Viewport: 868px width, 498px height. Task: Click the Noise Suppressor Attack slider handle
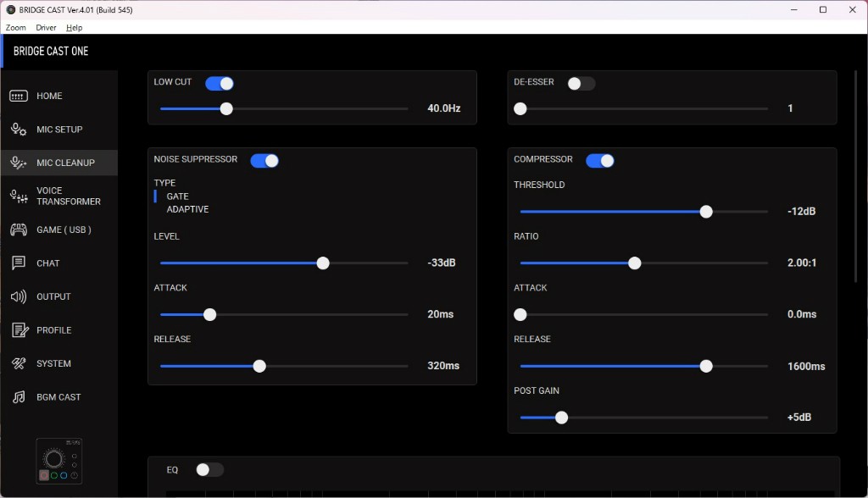coord(210,315)
